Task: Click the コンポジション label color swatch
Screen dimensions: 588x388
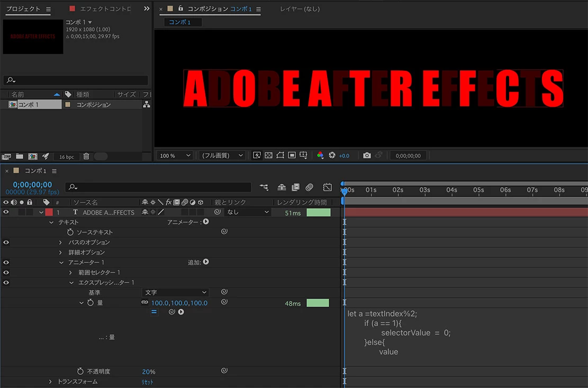Action: (68, 105)
